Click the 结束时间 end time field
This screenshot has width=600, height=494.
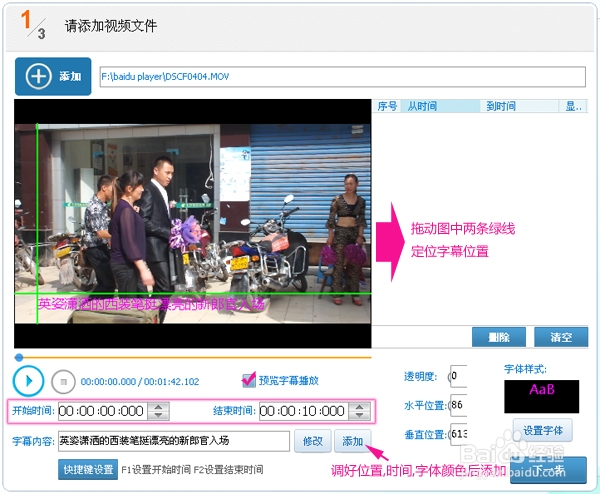pyautogui.click(x=303, y=411)
